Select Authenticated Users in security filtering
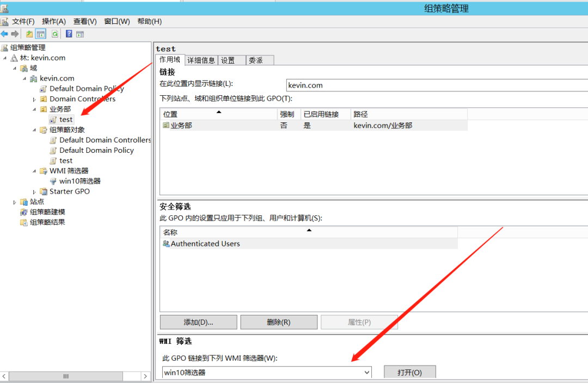This screenshot has height=384, width=588. (x=309, y=244)
